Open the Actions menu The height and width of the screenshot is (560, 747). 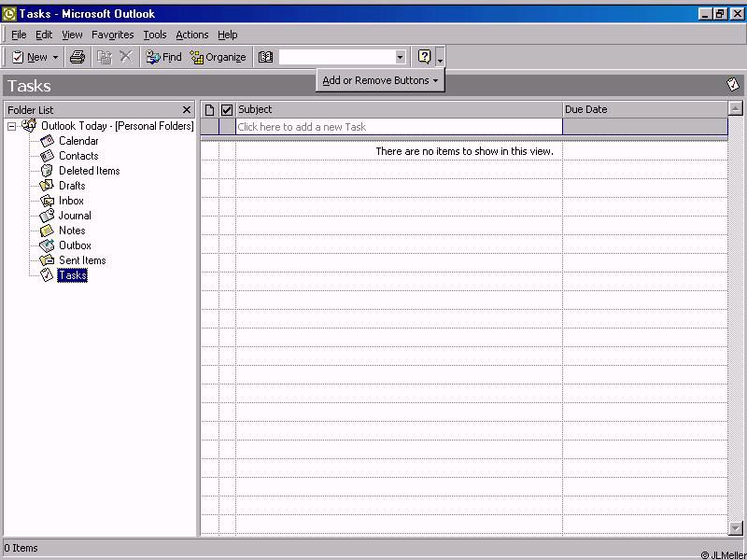[x=192, y=35]
